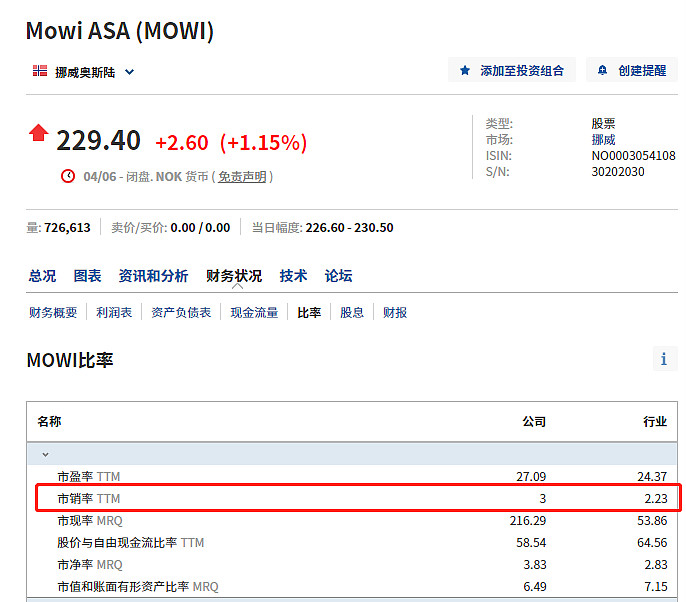Click the Norway flag icon
Screen dimensions: 686x602
click(40, 71)
